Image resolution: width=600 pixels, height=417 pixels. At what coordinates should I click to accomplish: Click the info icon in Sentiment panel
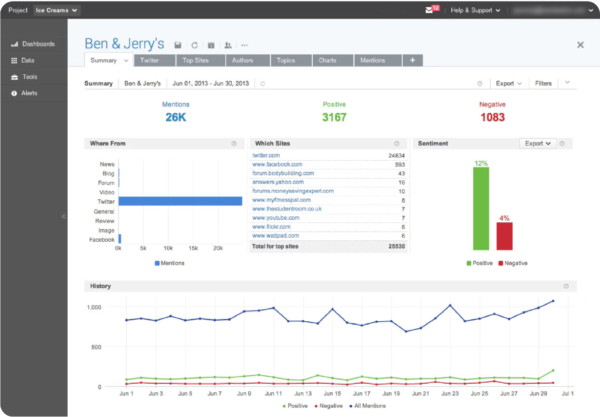pyautogui.click(x=562, y=143)
